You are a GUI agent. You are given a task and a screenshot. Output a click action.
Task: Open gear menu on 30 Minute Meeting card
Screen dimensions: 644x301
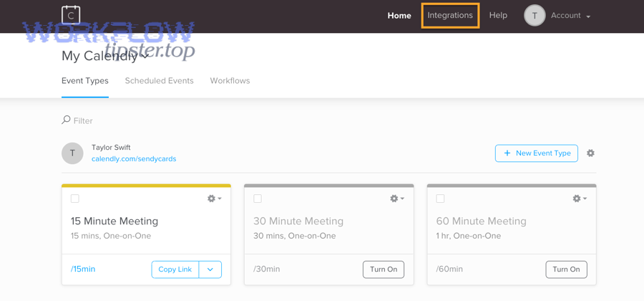pos(397,199)
